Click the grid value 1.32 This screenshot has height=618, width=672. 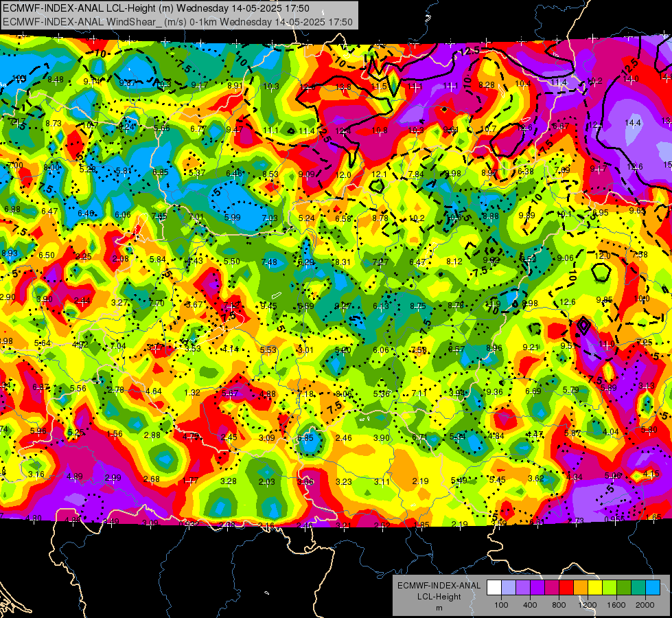click(x=192, y=392)
